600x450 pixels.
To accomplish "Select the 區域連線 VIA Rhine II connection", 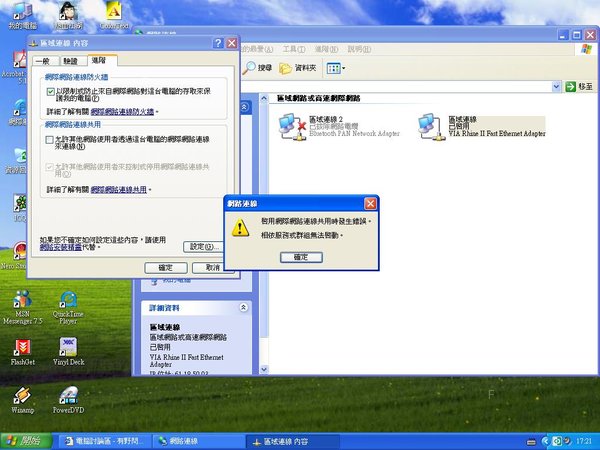I will coord(482,127).
